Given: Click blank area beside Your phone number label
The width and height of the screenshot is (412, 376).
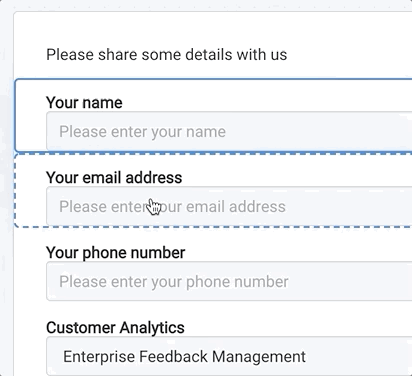Looking at the screenshot, I should 297,252.
